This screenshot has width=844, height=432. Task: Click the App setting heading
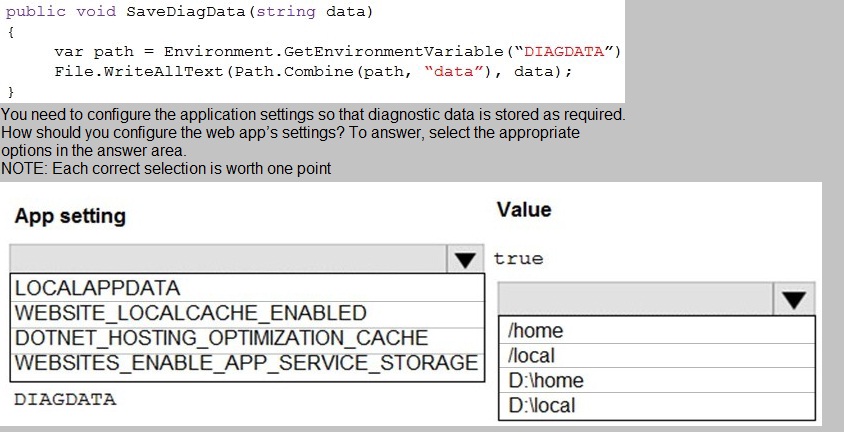coord(70,216)
